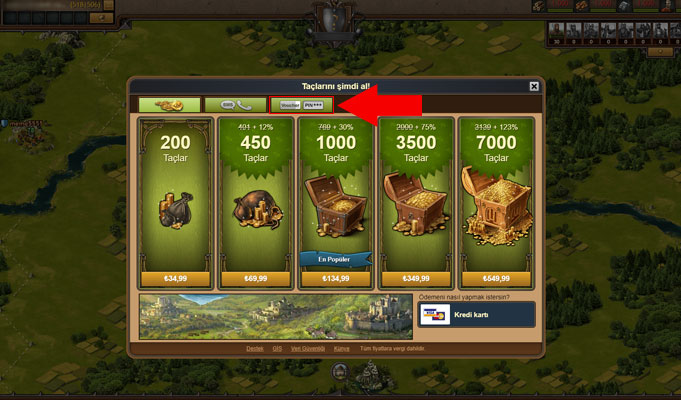Image resolution: width=681 pixels, height=400 pixels.
Task: Open the Voucher PIN tab
Action: click(x=301, y=105)
